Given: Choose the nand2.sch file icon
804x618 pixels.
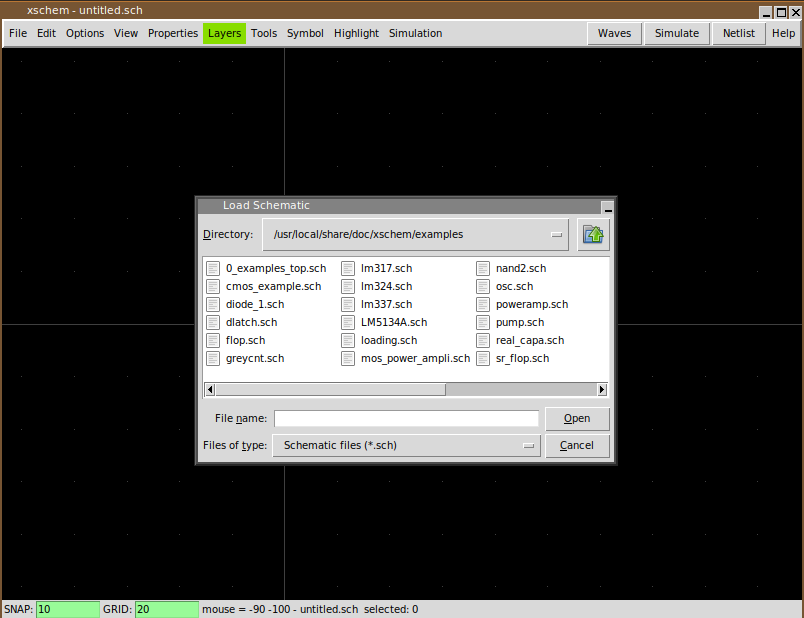Looking at the screenshot, I should (x=483, y=268).
